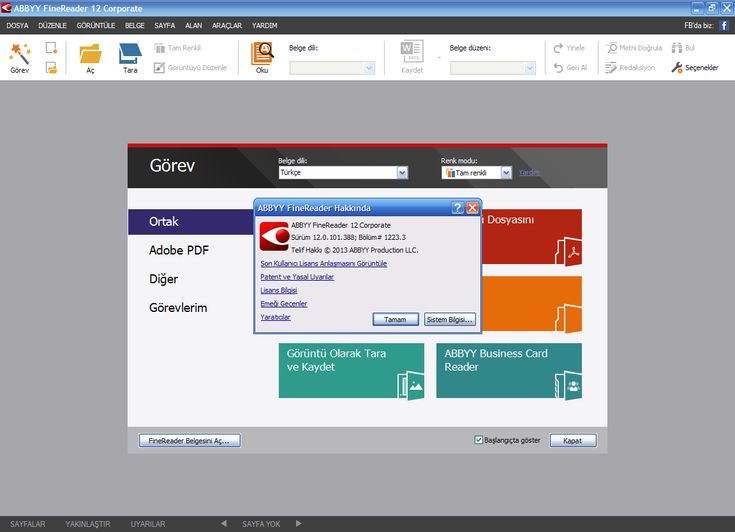Open the ABBYY Business Card Reader tile
735x532 pixels.
pos(509,371)
